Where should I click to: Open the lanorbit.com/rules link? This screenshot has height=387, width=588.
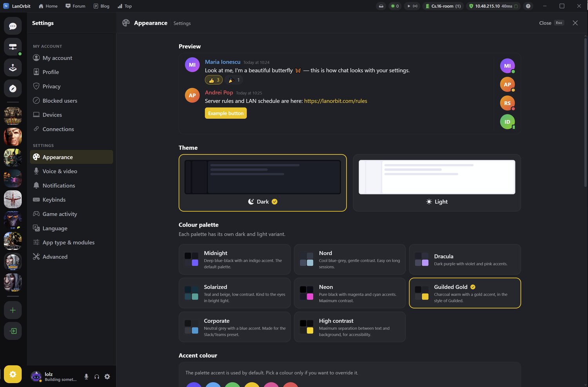(336, 101)
